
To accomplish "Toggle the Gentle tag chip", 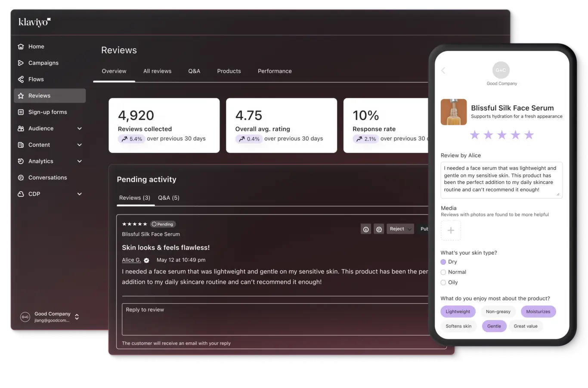I will pos(494,326).
